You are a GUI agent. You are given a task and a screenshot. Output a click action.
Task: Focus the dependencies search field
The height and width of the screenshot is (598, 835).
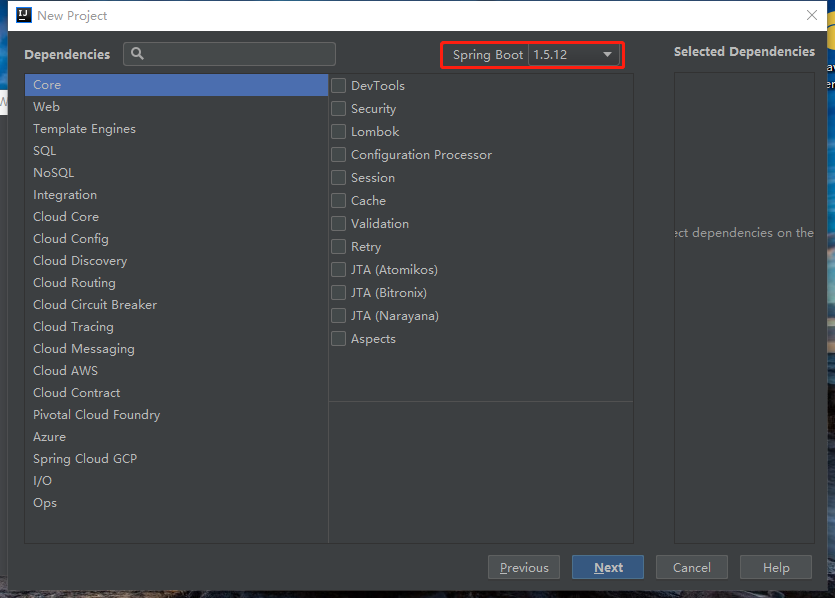coord(230,54)
